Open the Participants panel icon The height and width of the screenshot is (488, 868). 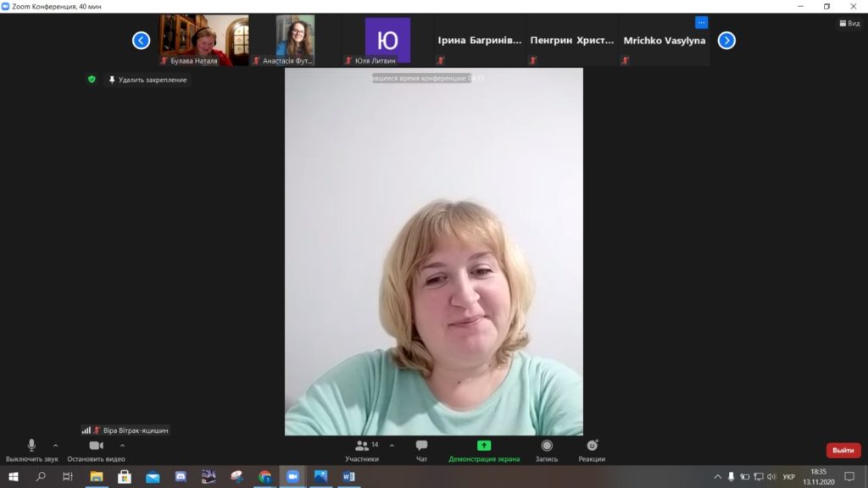click(361, 446)
